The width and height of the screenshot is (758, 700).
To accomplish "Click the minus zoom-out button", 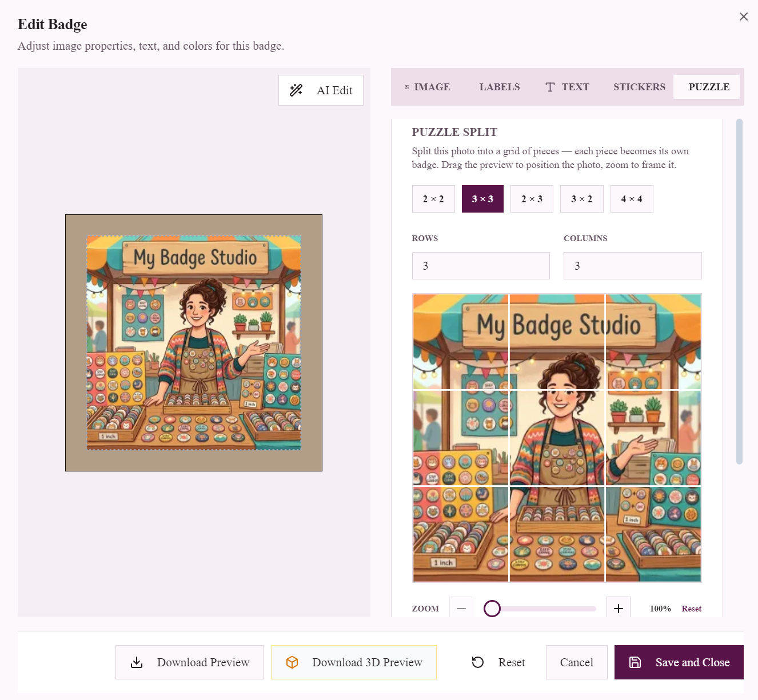I will coord(461,609).
